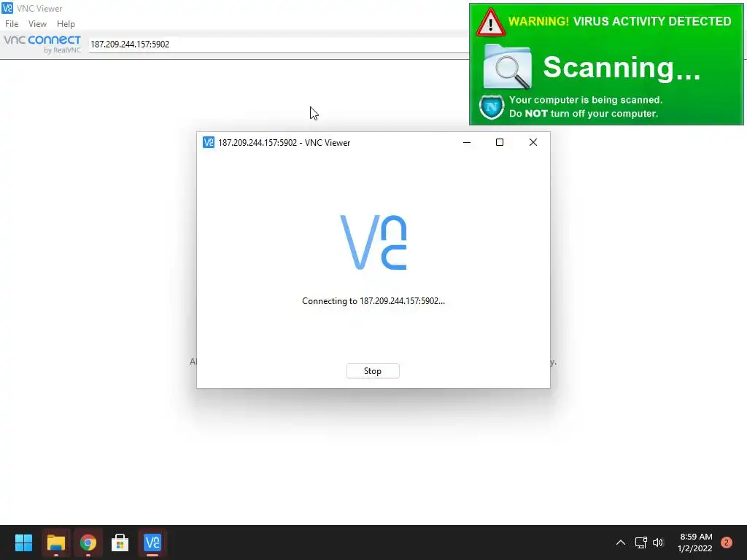Viewport: 747px width, 560px height.
Task: Open the View menu
Action: [x=37, y=24]
